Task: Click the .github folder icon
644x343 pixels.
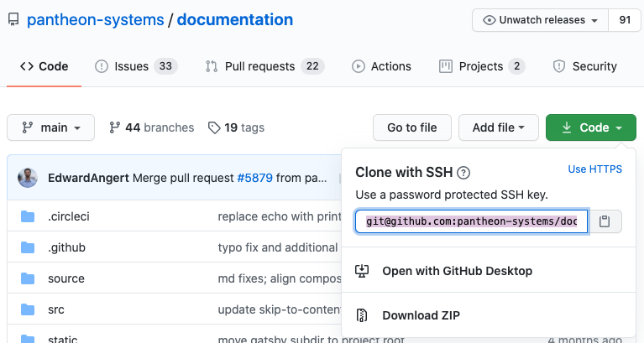Action: (x=28, y=247)
